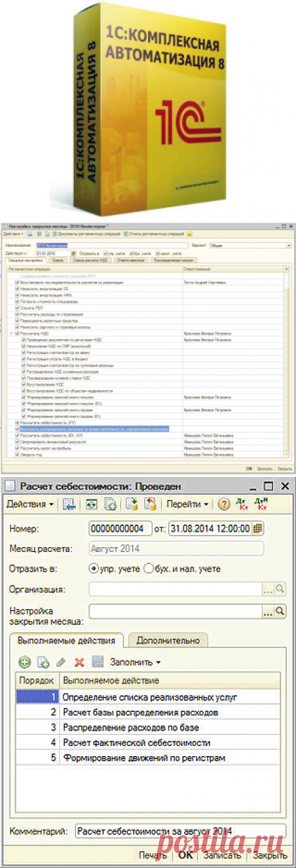Screen dimensions: 296x868
Task: Select row Определение списка реализованных услуг
Action: (x=148, y=696)
